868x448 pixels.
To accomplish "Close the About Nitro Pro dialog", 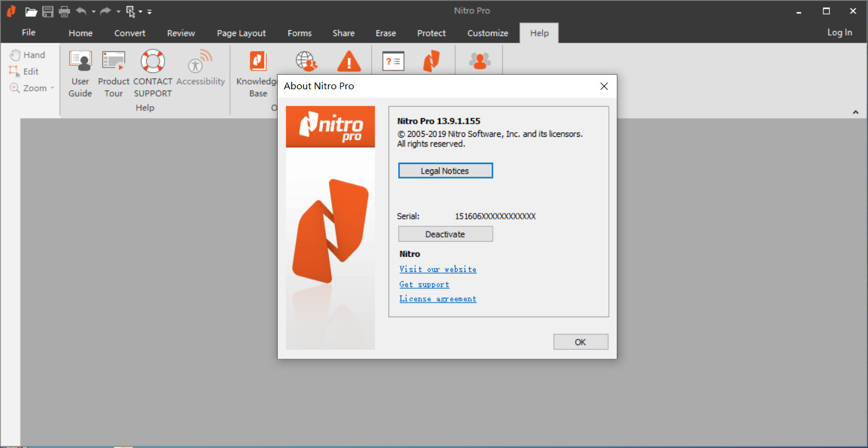I will point(604,86).
